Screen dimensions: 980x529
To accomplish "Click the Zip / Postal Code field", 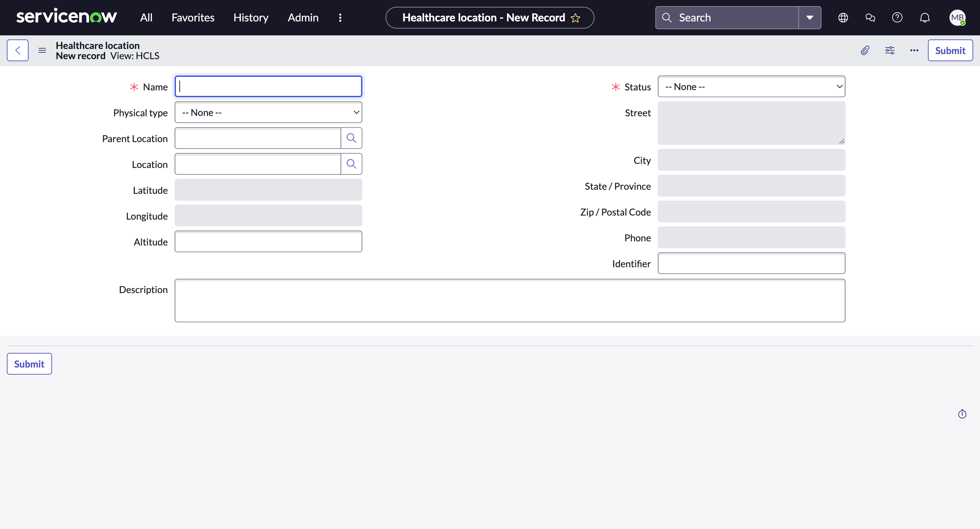I will click(751, 211).
